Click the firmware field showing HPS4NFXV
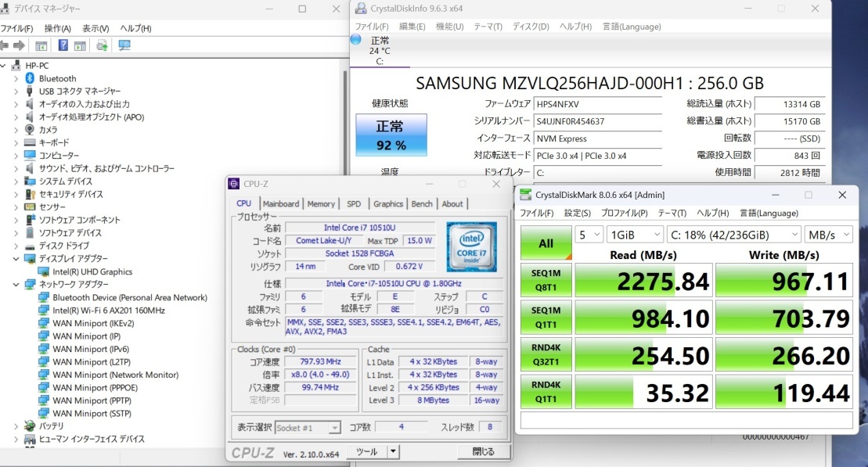This screenshot has height=467, width=868. (597, 104)
